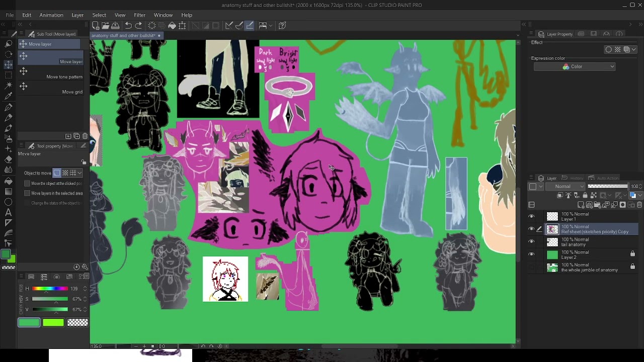Select the Gradient tool
The image size is (644, 362).
[x=9, y=191]
